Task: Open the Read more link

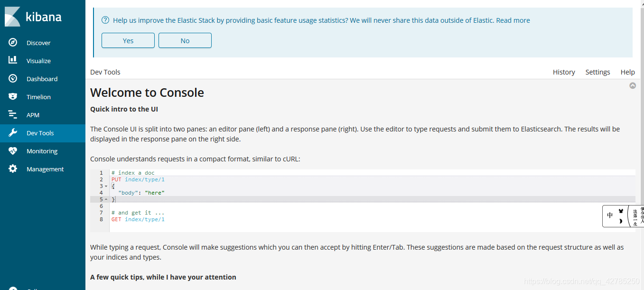Action: point(513,20)
